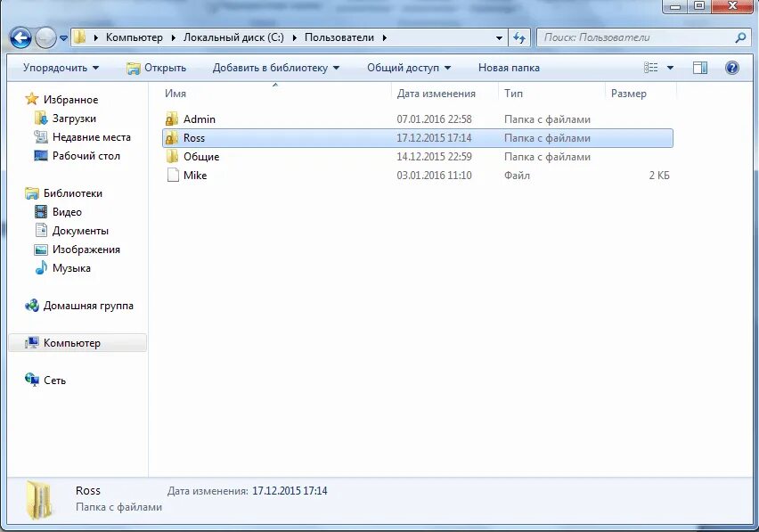Select the Пользователи breadcrumb segment
759x532 pixels.
pos(339,37)
